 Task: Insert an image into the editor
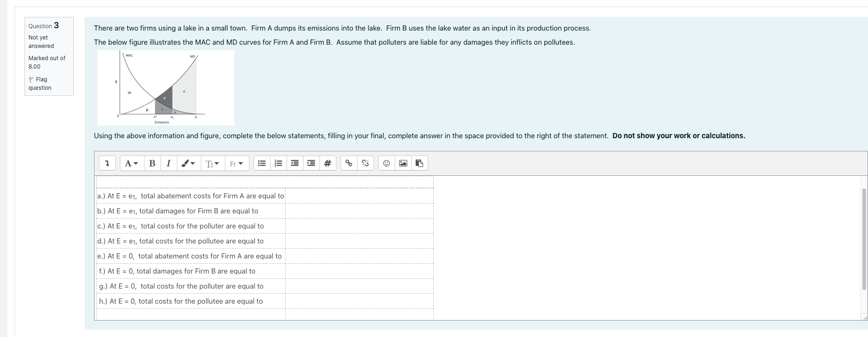403,163
